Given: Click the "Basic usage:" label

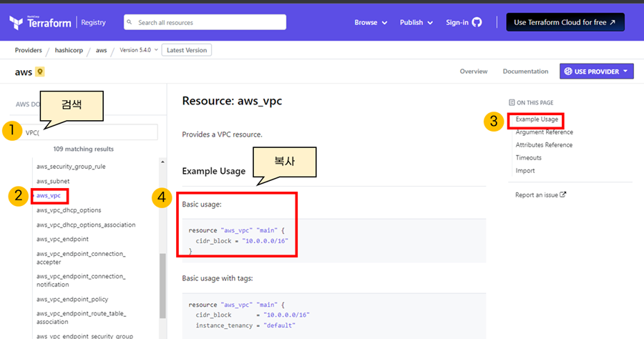Looking at the screenshot, I should pos(202,205).
